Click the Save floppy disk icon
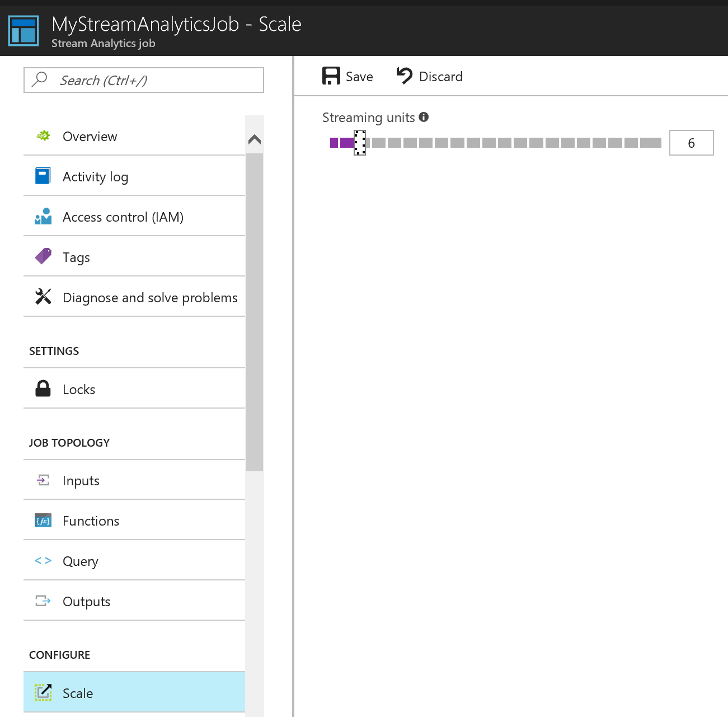The height and width of the screenshot is (717, 728). click(x=331, y=76)
